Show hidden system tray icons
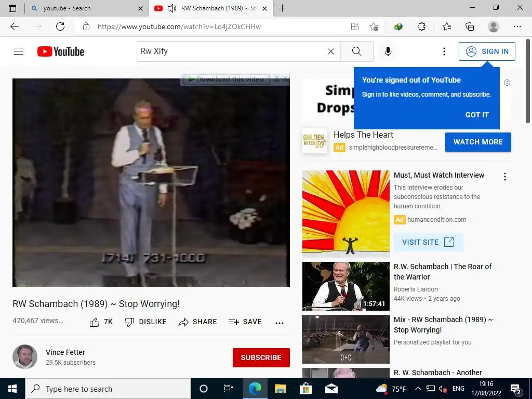This screenshot has width=532, height=399. click(x=418, y=389)
